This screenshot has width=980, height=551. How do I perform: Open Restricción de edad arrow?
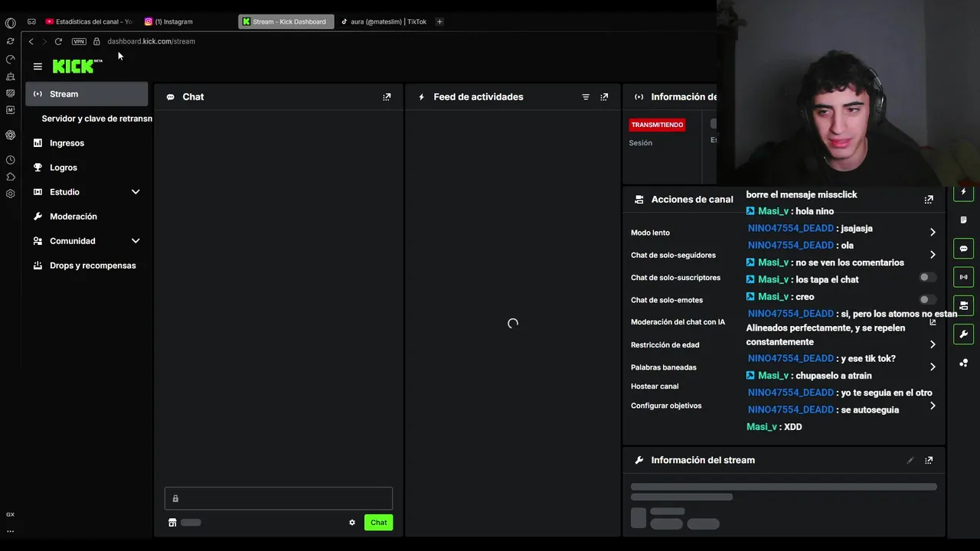tap(933, 344)
